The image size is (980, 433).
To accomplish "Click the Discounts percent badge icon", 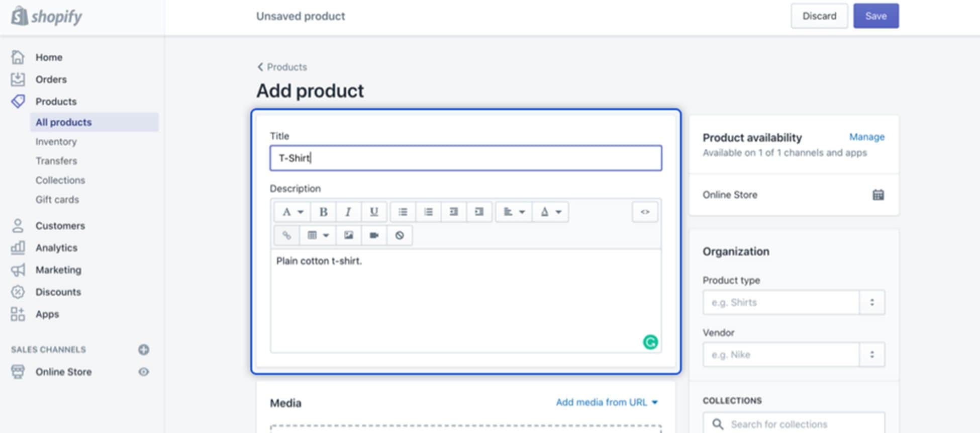I will pos(18,292).
